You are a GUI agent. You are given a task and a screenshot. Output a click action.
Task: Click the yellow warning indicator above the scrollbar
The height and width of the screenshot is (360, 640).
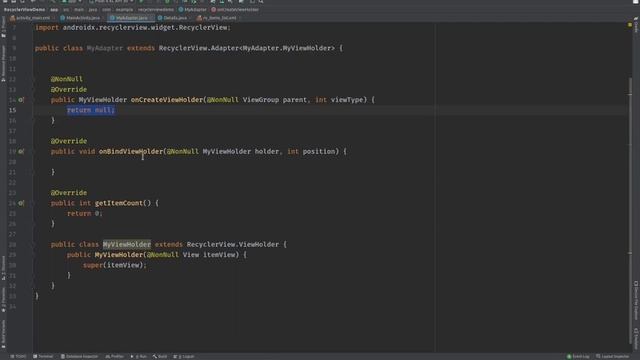(630, 25)
